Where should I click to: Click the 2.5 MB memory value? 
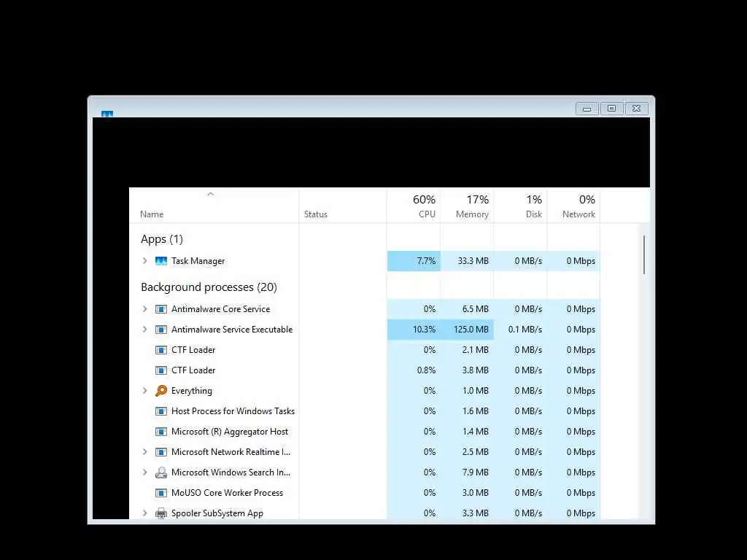click(476, 452)
